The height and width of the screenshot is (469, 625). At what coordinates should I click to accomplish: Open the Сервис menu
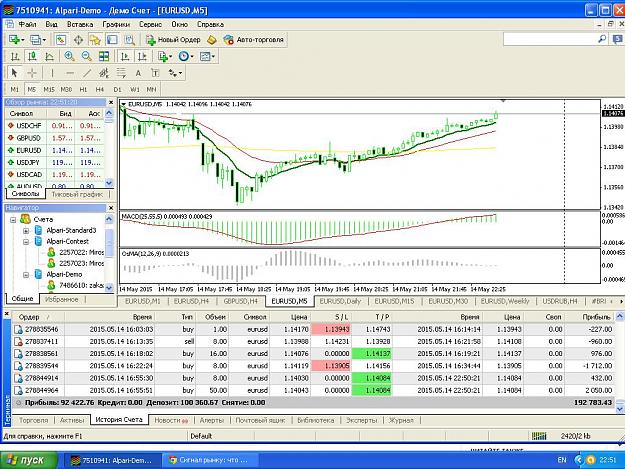point(150,24)
